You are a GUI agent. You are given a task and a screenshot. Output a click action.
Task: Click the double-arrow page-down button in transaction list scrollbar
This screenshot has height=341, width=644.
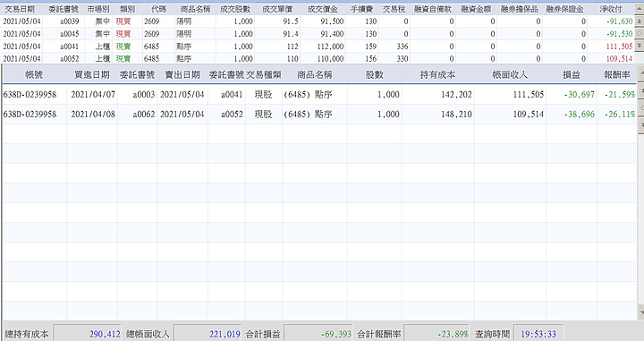pyautogui.click(x=639, y=45)
